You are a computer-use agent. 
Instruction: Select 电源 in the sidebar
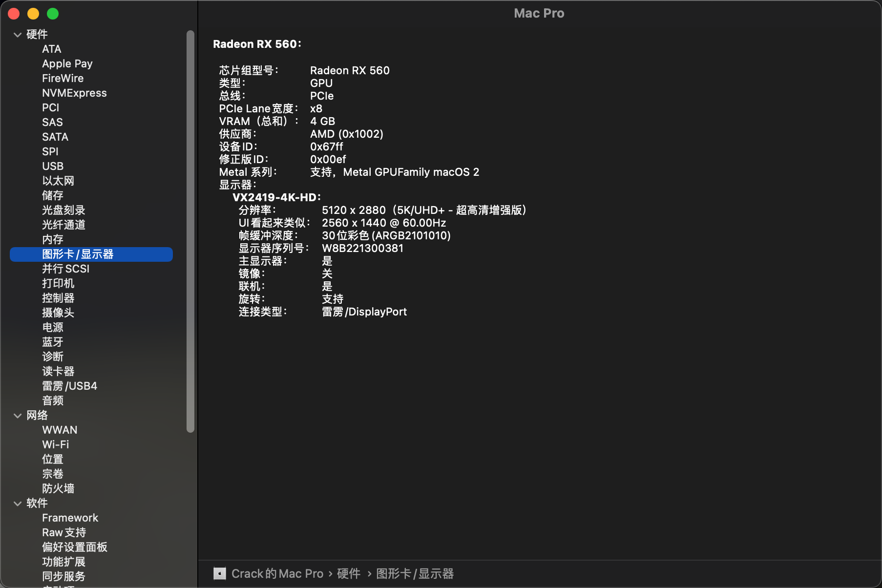pyautogui.click(x=53, y=327)
